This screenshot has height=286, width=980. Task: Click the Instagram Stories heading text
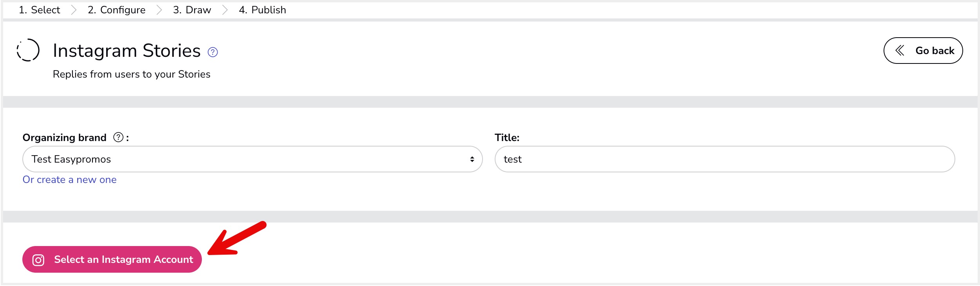click(127, 51)
